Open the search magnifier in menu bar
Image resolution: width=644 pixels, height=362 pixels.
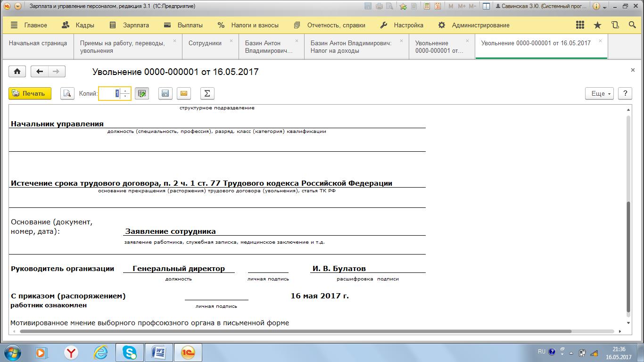632,25
